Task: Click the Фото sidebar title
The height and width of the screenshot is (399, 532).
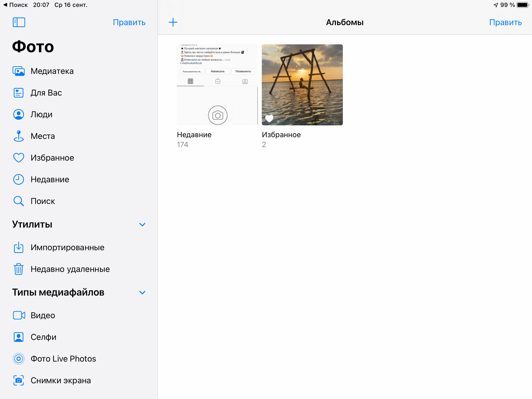Action: pyautogui.click(x=33, y=47)
